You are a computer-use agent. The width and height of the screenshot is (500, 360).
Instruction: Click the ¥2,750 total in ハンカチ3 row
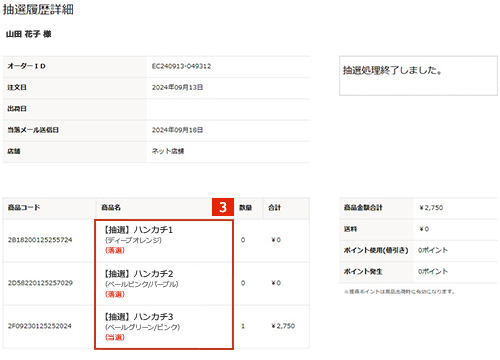(283, 326)
